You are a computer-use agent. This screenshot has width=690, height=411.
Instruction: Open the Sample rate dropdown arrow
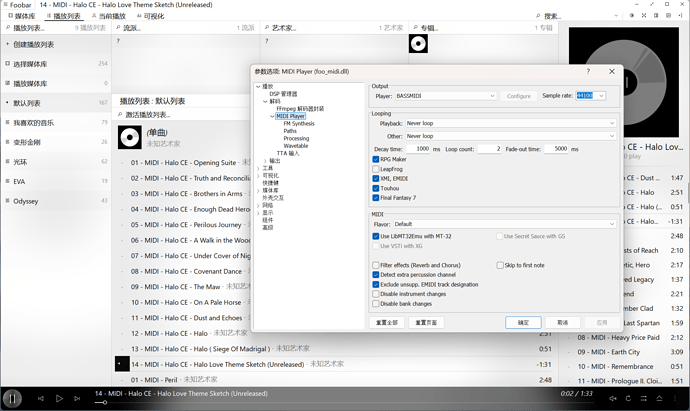[x=601, y=95]
